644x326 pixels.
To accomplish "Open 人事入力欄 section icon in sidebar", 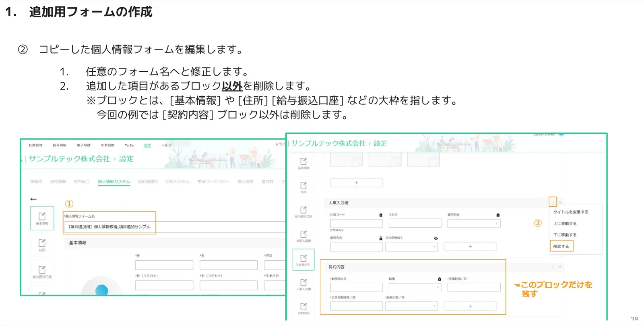I will pos(303,284).
